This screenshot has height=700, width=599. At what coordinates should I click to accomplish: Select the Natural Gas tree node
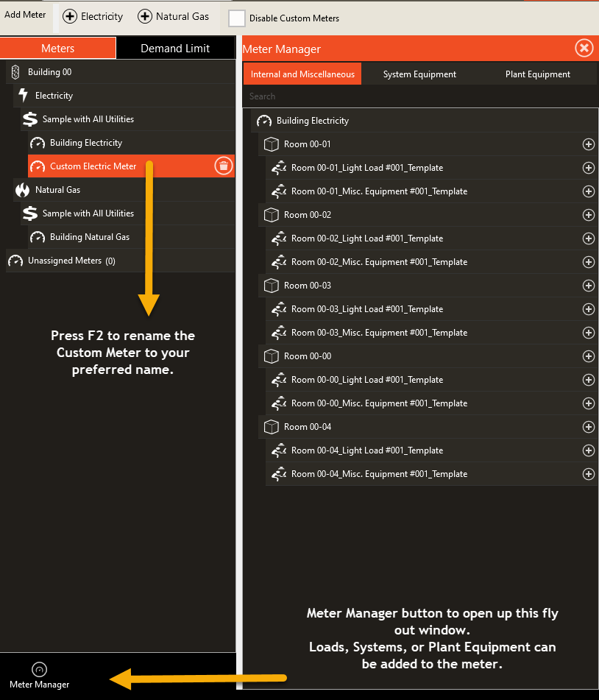pos(124,190)
